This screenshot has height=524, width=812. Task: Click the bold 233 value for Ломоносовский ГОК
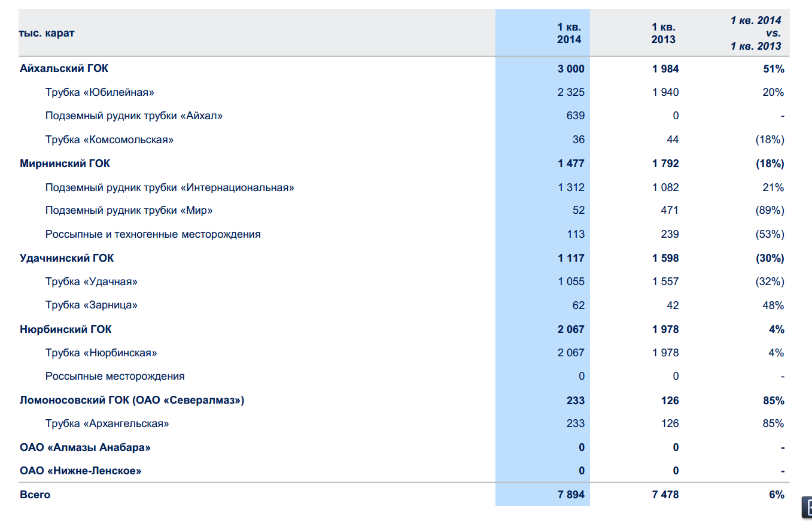[576, 401]
